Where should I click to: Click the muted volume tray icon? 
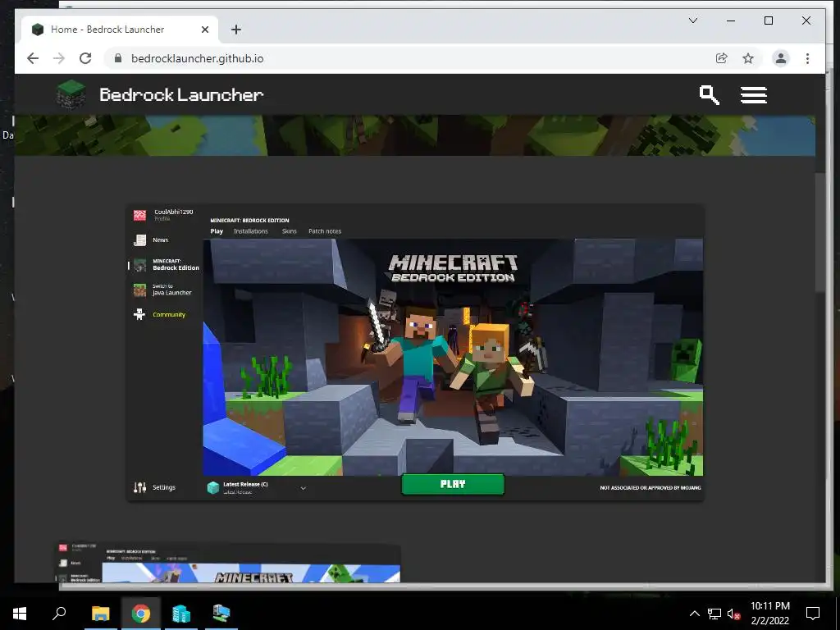point(734,614)
